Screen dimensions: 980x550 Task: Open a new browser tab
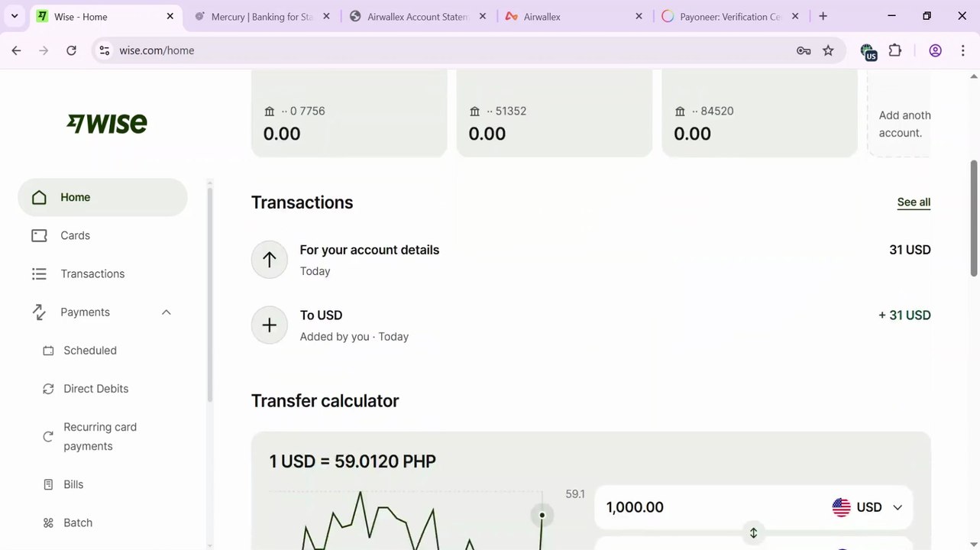823,16
